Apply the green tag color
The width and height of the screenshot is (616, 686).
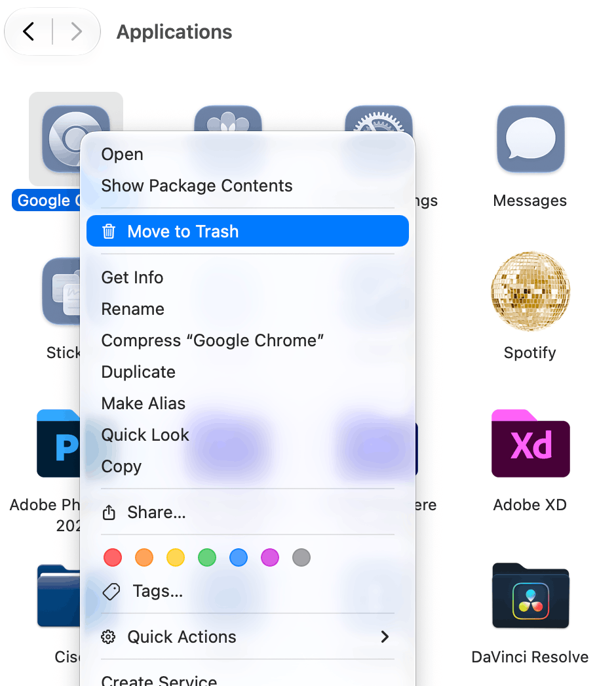(207, 558)
